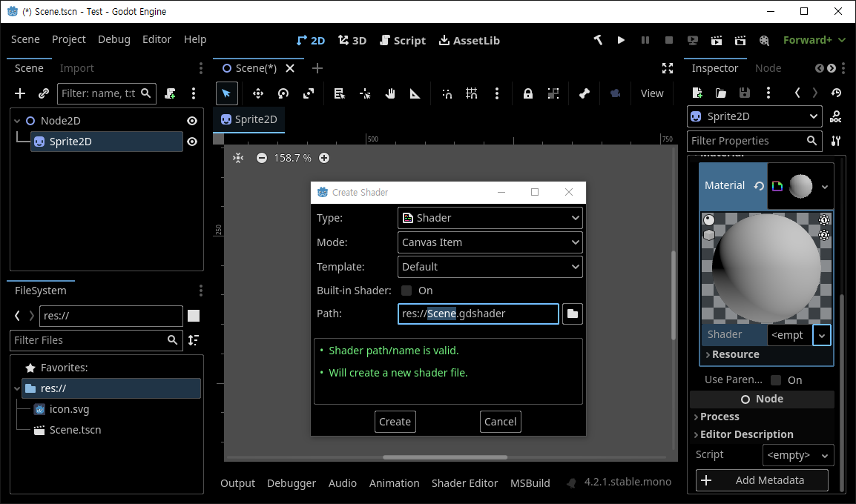Load an existing resource in Inspector
856x504 pixels.
click(x=720, y=93)
